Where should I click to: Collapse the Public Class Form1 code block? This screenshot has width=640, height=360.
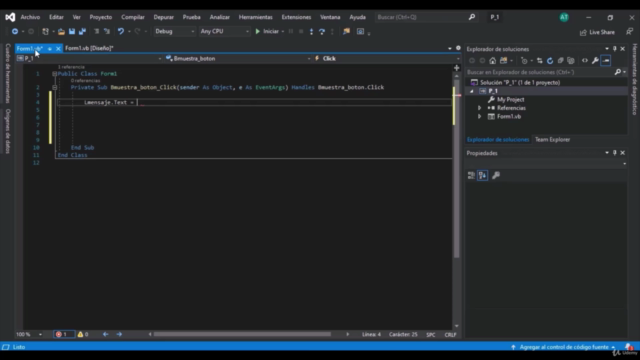pos(54,74)
